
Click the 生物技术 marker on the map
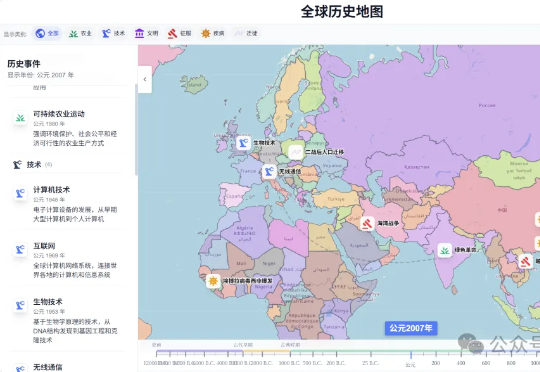(x=243, y=143)
